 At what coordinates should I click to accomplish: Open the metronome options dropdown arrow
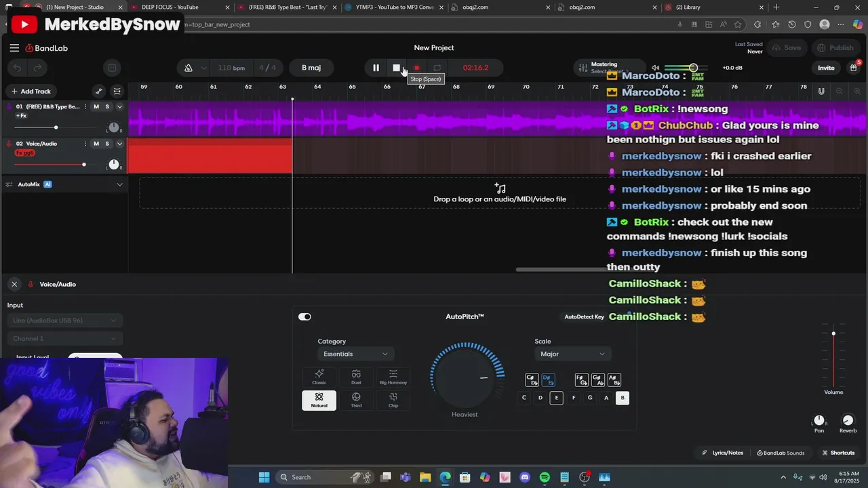(203, 68)
